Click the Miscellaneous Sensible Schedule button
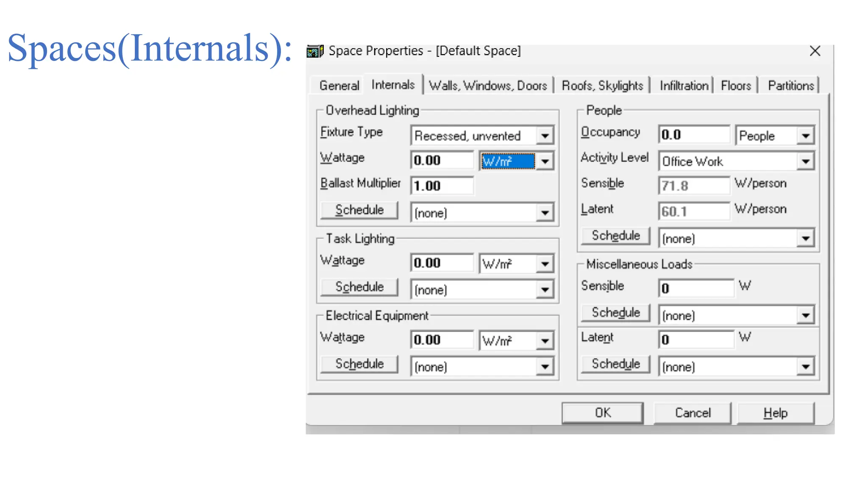The width and height of the screenshot is (868, 488). pos(615,313)
